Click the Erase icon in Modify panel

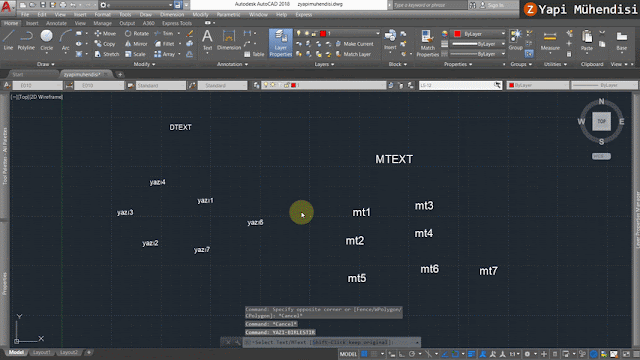click(x=190, y=33)
